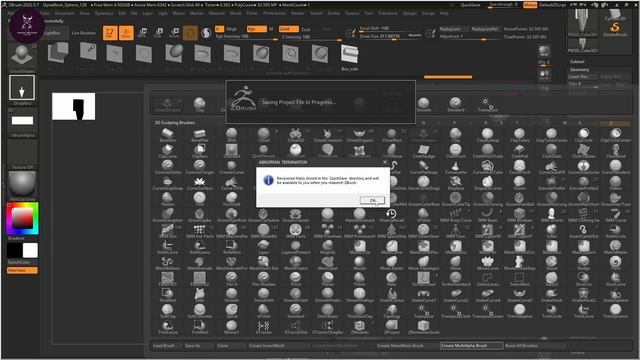Open the LightBox button
The height and width of the screenshot is (360, 640).
(x=52, y=33)
